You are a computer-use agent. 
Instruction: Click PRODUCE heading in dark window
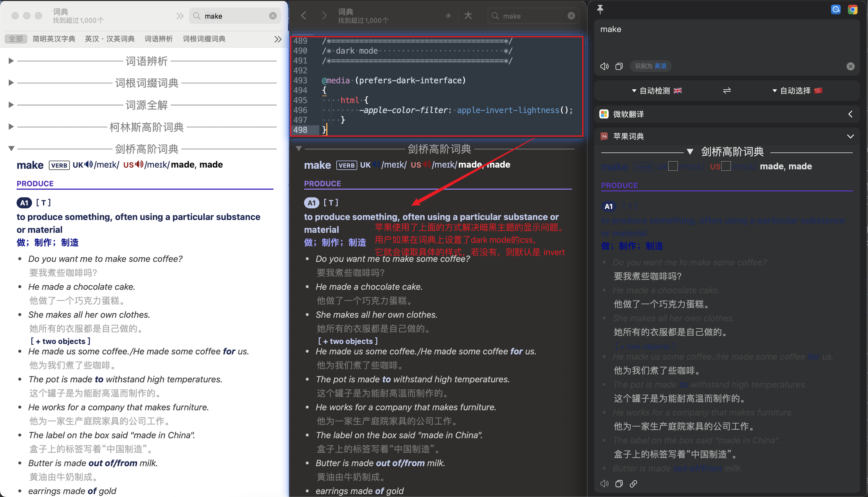322,184
